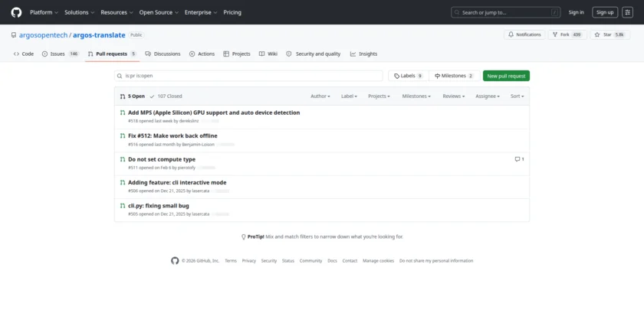The image size is (644, 310).
Task: Click the New pull request button
Action: pyautogui.click(x=506, y=76)
